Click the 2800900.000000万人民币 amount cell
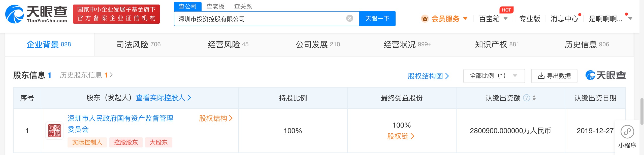 (x=510, y=131)
